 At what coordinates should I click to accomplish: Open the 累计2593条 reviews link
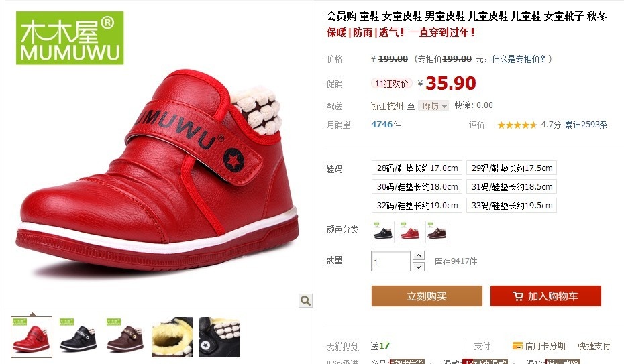586,125
